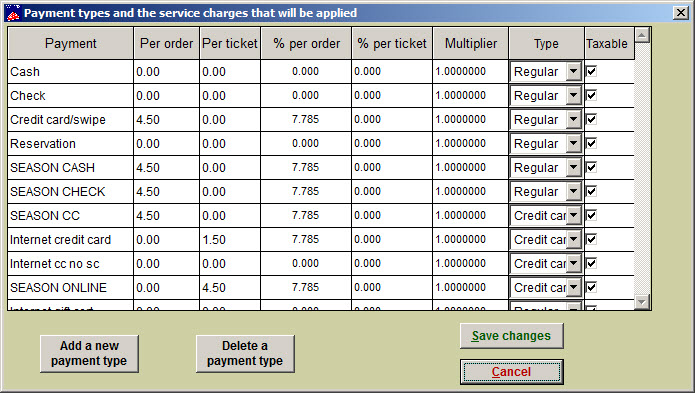The width and height of the screenshot is (695, 393).
Task: Click the % per ticket column header
Action: [392, 43]
